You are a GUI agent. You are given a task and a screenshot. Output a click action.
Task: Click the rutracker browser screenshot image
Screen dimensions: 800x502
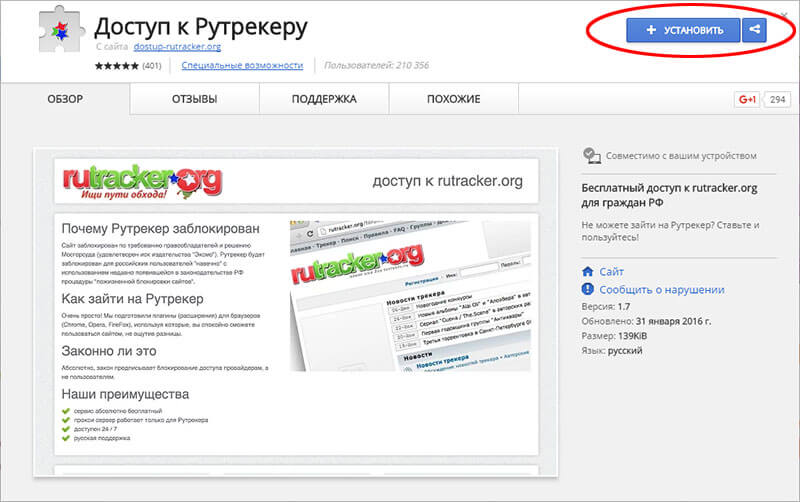(410, 296)
